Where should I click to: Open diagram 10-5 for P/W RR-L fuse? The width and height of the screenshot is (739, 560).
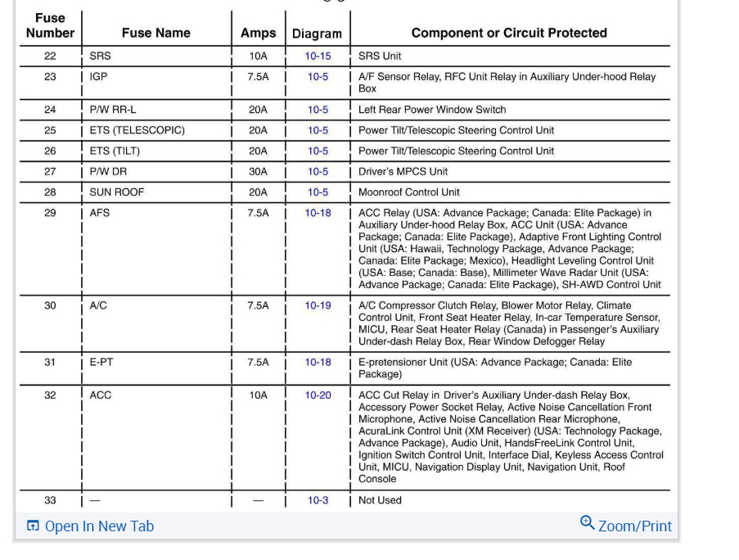coord(318,110)
